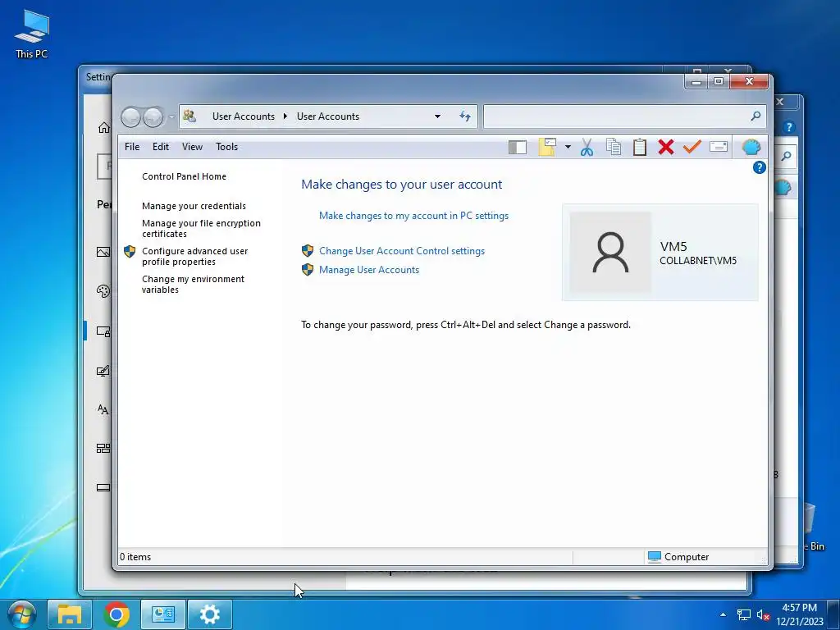The image size is (840, 630).
Task: Click the shield icon beside Change User Account Control
Action: (x=308, y=250)
